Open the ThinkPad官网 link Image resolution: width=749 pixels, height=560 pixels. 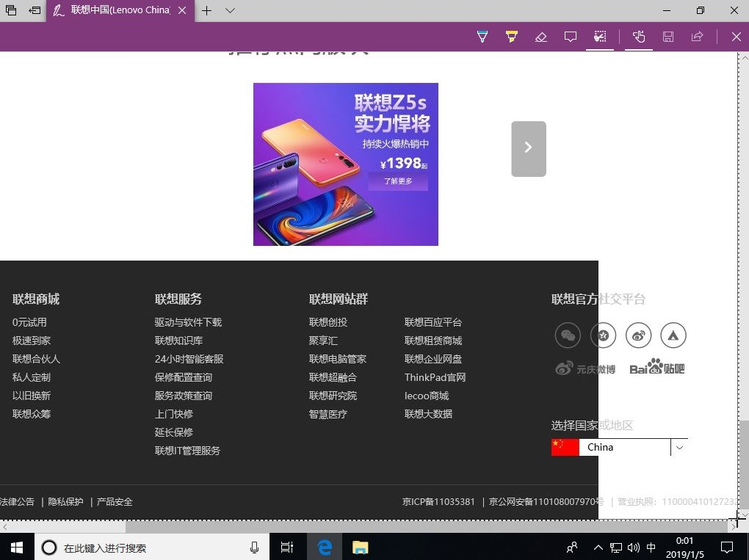pos(435,377)
